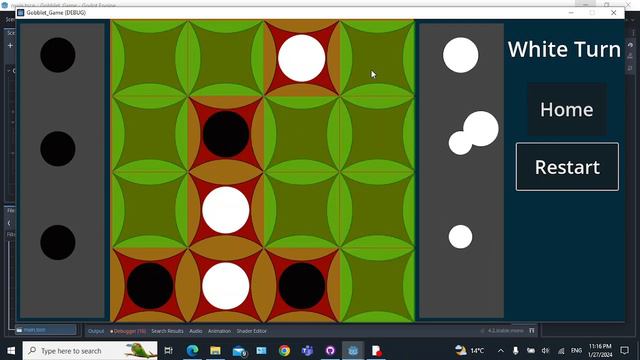
Task: Open Microsoft Teams from the taskbar
Action: coord(307,351)
